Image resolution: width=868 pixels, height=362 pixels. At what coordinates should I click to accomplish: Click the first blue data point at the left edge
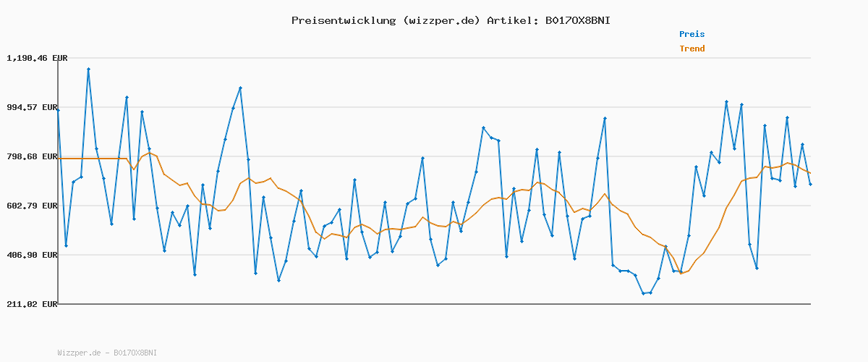(x=58, y=110)
